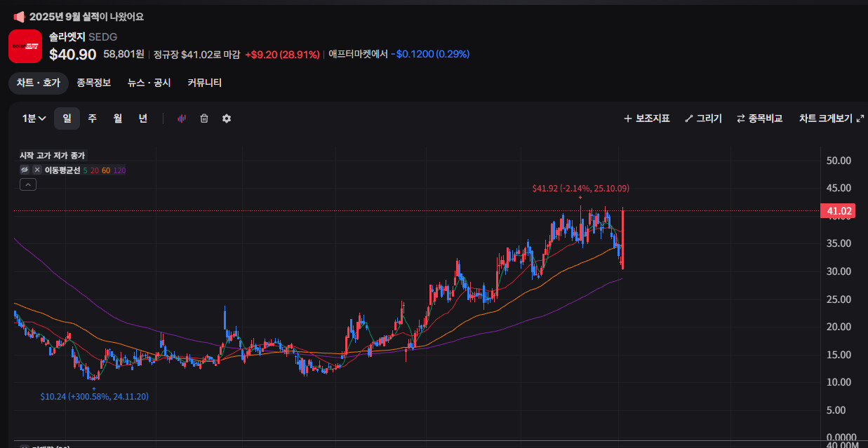
Task: Click the -$0.1200 (0.29%) after-market change
Action: 430,54
